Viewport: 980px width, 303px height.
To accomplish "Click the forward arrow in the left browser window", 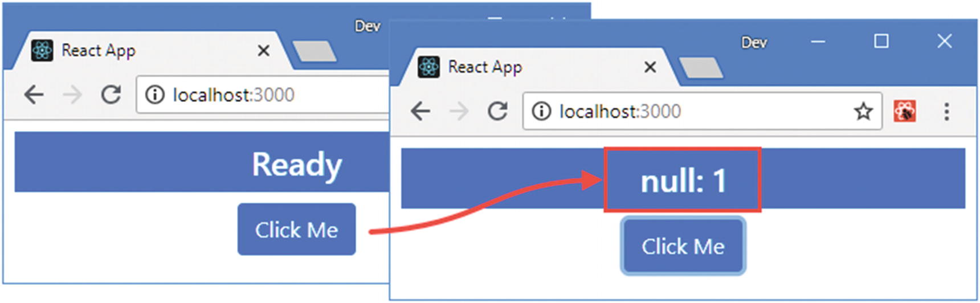I will pos(72,95).
